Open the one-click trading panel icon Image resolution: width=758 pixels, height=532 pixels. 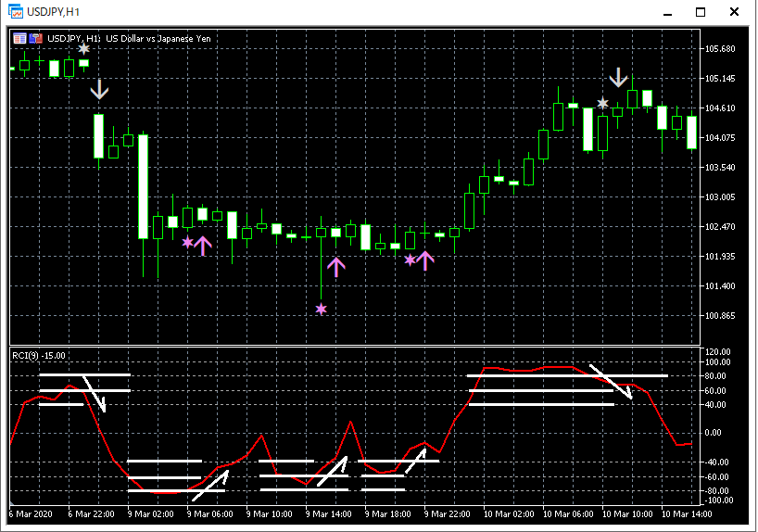[x=19, y=38]
